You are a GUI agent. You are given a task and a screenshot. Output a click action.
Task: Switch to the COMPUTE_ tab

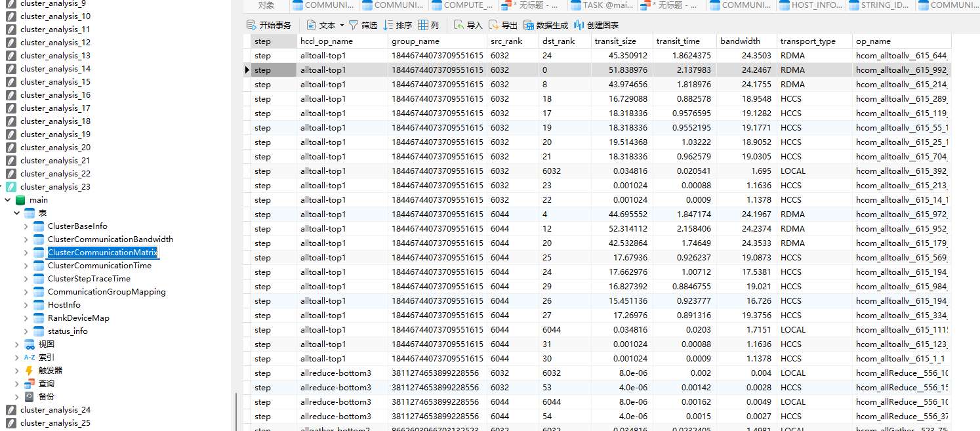(462, 5)
